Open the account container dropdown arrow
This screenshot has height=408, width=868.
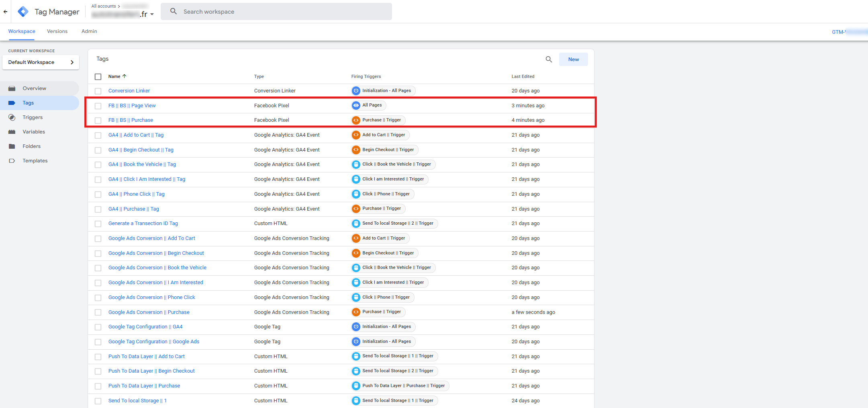(x=152, y=14)
